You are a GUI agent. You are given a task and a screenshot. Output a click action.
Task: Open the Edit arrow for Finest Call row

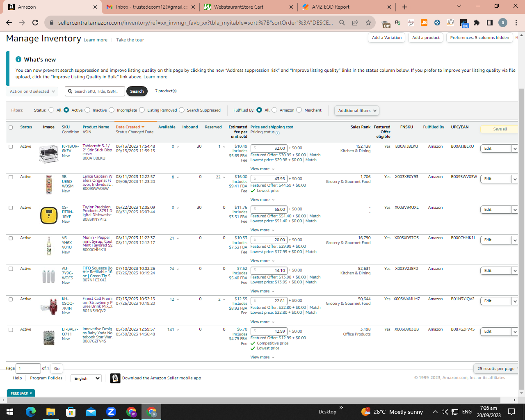point(515,301)
